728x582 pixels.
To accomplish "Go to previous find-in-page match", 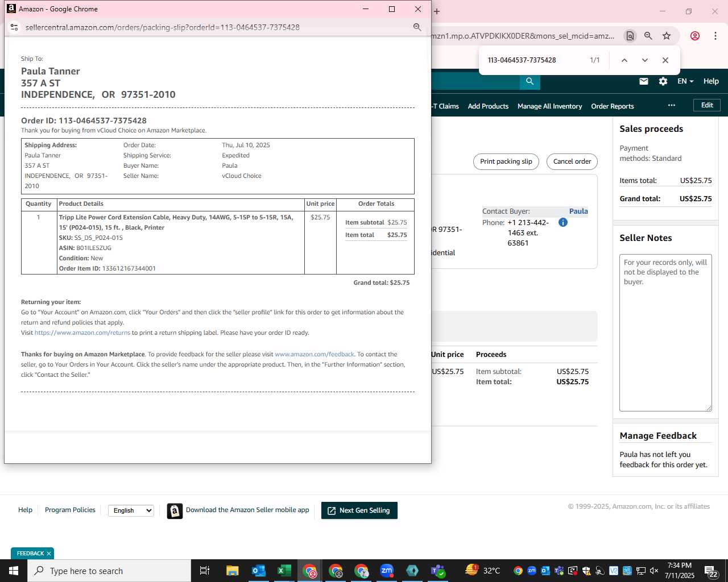I will coord(624,60).
